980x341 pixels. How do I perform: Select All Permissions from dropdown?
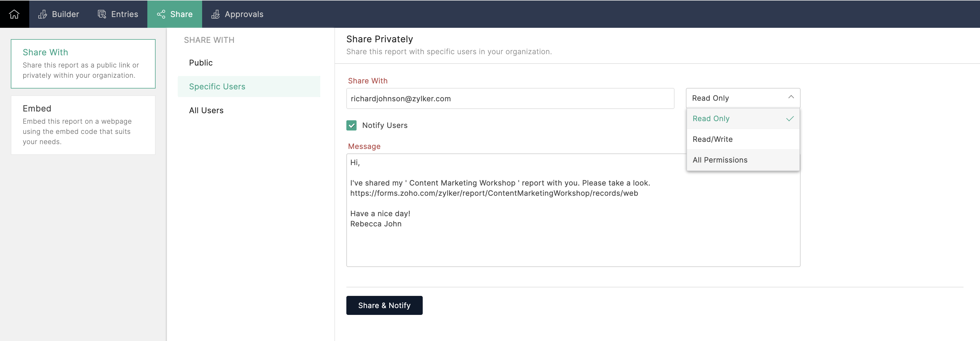pos(719,160)
